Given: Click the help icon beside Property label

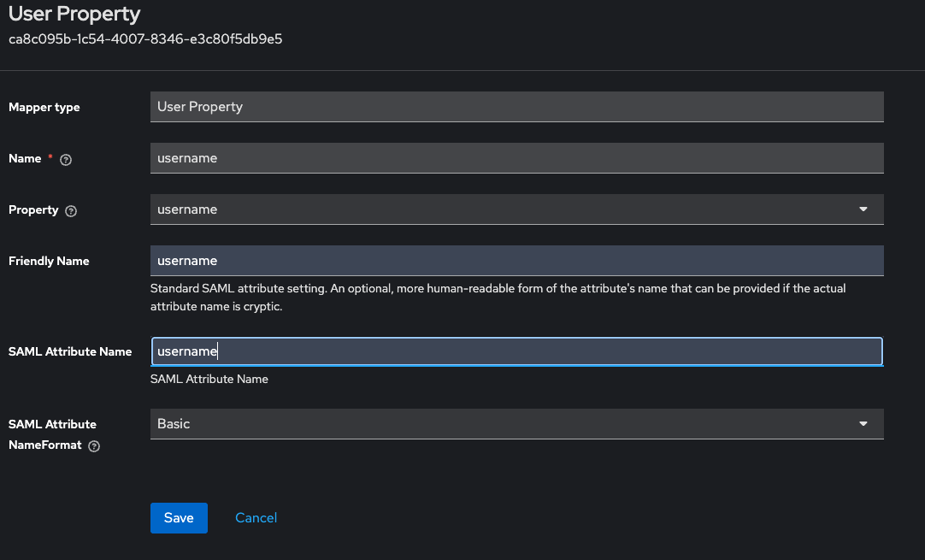Looking at the screenshot, I should [71, 211].
